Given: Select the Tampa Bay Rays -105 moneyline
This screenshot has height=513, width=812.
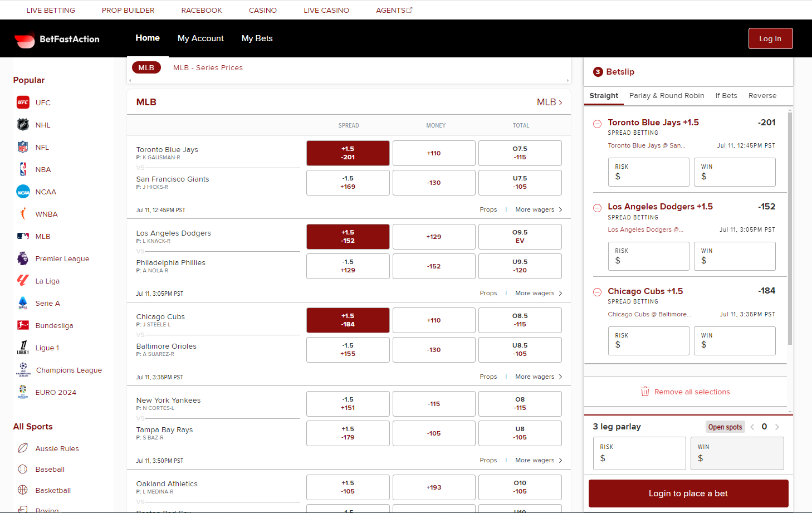Looking at the screenshot, I should click(434, 433).
